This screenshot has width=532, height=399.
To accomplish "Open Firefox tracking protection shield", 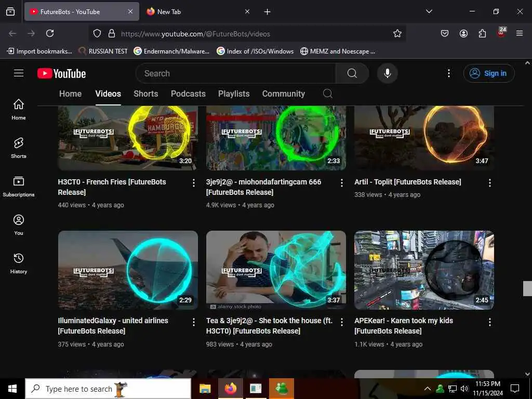I will pyautogui.click(x=97, y=33).
